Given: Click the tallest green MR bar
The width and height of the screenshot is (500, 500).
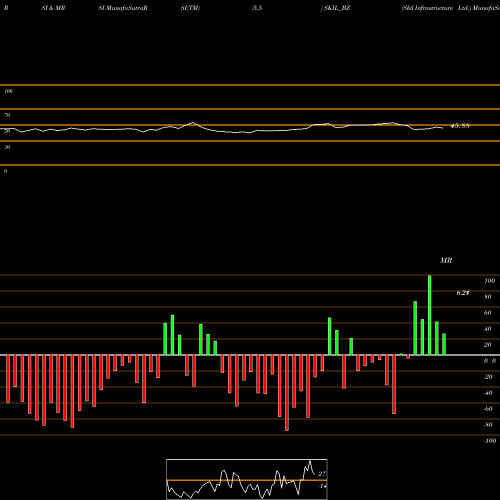Looking at the screenshot, I should (x=430, y=315).
